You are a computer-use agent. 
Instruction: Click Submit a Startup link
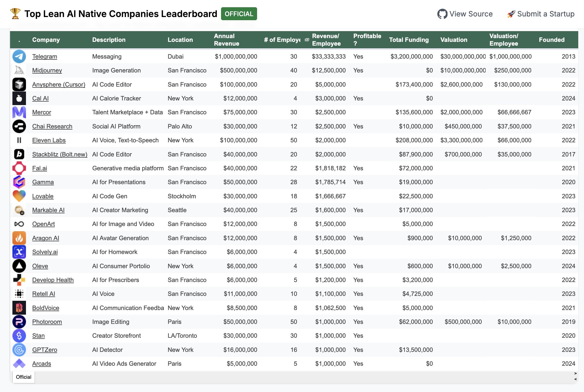pyautogui.click(x=541, y=14)
